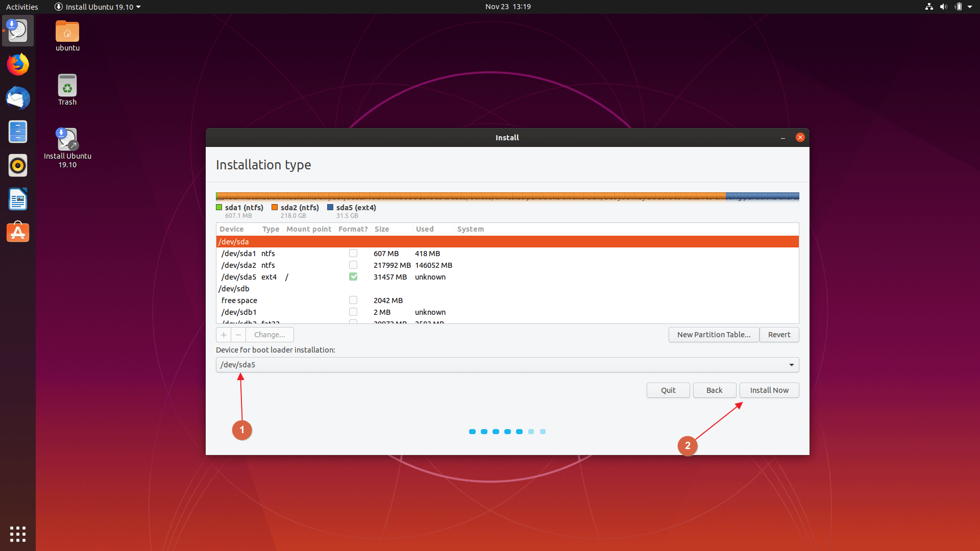Click the plus add-partition button
This screenshot has height=551, width=980.
coord(224,335)
